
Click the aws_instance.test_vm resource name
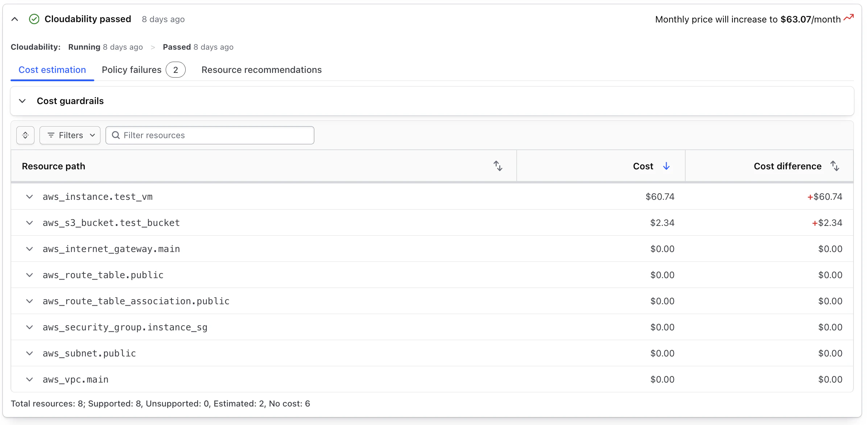98,197
